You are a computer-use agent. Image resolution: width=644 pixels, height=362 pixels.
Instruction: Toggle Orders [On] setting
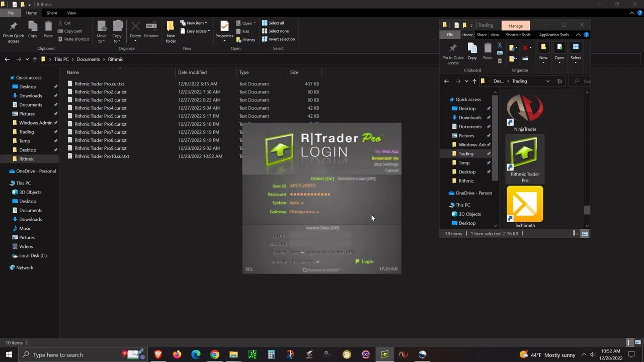[x=322, y=178]
